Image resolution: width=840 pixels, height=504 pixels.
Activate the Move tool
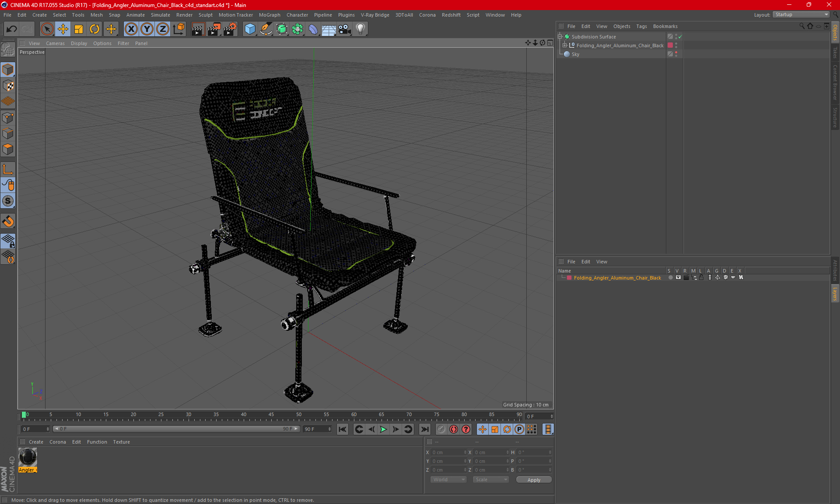(x=63, y=29)
